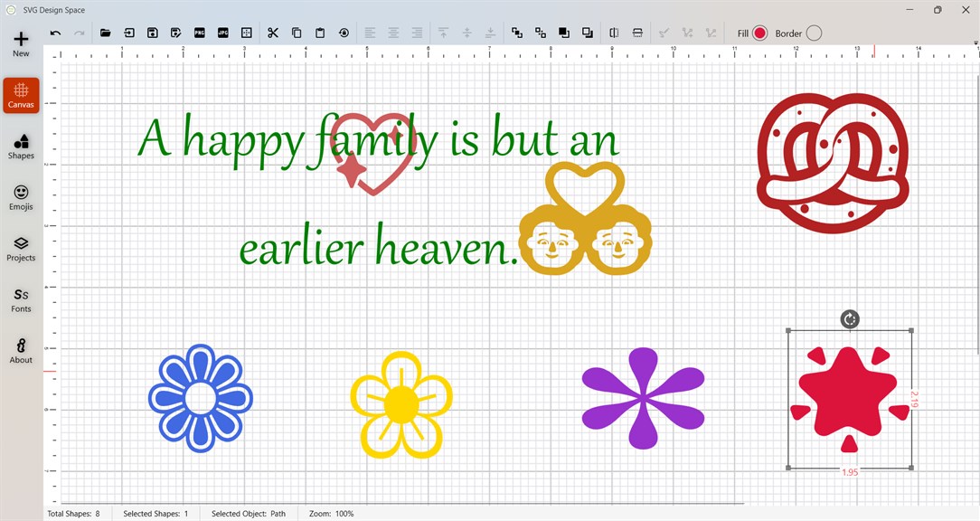
Task: Click "Total Shapes: 8" in status bar
Action: pos(74,514)
